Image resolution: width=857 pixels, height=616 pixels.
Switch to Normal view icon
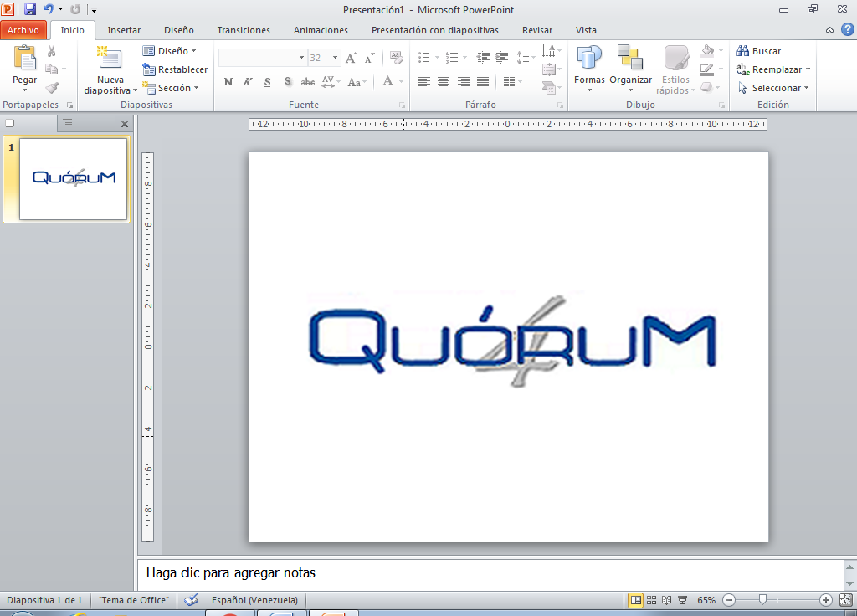(636, 600)
